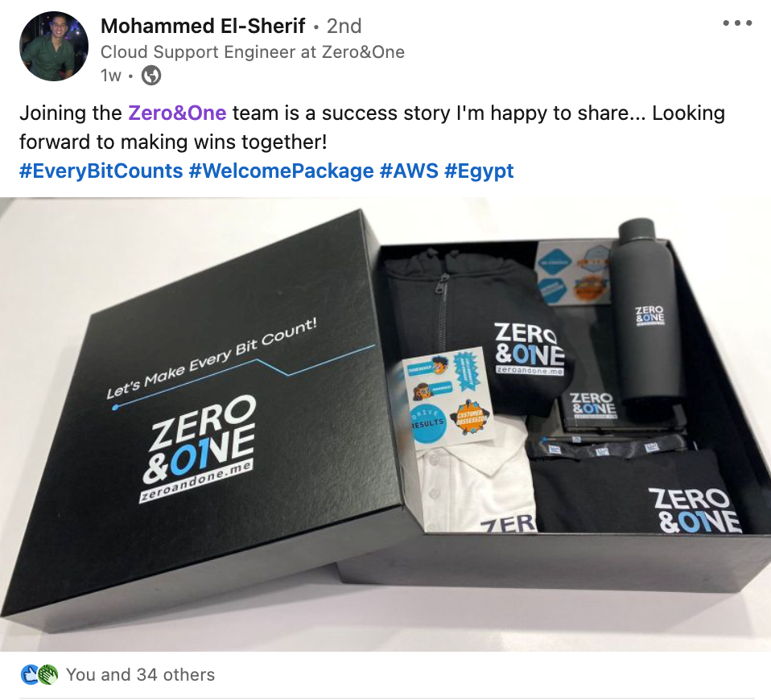The height and width of the screenshot is (700, 771).
Task: Open the welcome package photo
Action: pos(385,424)
